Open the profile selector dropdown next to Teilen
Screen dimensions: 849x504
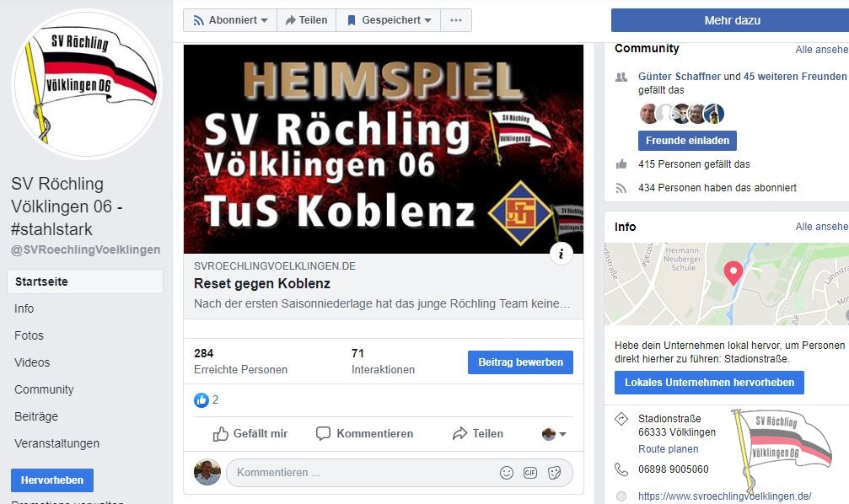click(x=554, y=433)
